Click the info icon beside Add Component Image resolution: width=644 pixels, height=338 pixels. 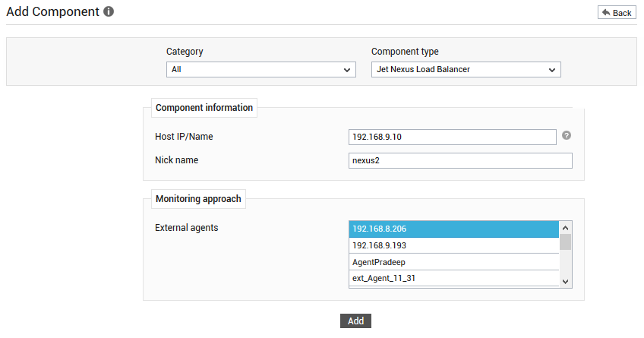click(x=109, y=11)
